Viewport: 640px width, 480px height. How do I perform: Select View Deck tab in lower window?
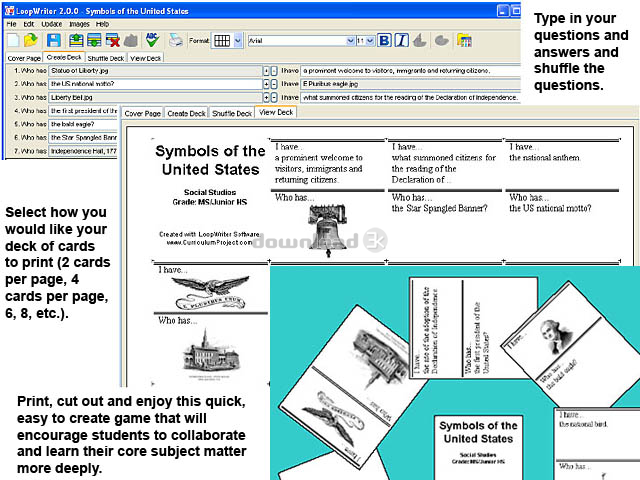click(276, 112)
